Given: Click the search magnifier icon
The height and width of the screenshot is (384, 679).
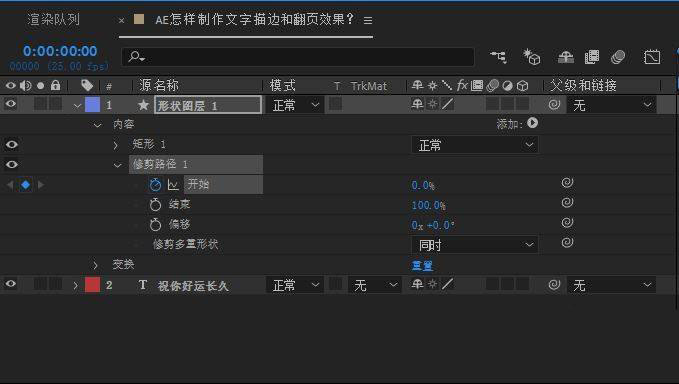Looking at the screenshot, I should click(x=136, y=56).
